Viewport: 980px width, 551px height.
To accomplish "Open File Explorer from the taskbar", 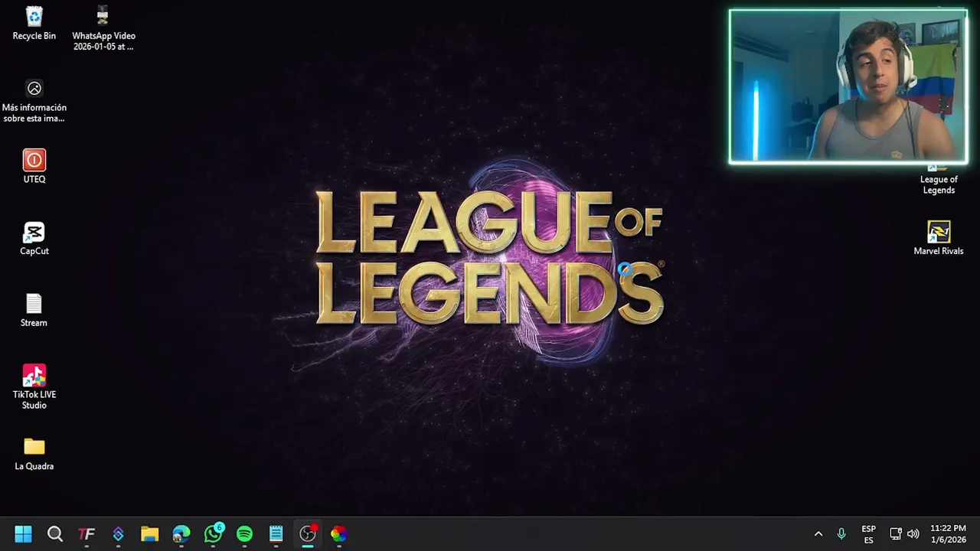I will (149, 534).
